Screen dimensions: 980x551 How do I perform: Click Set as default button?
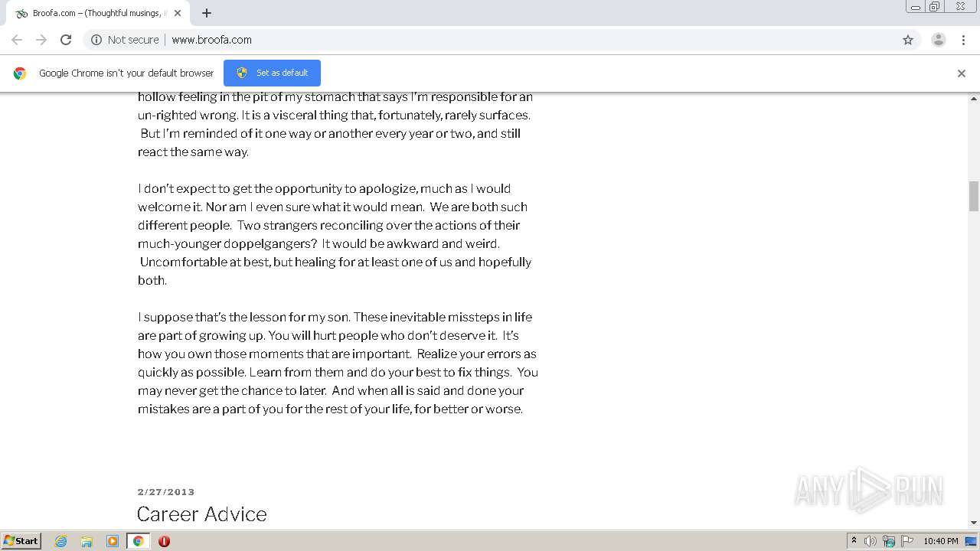click(x=272, y=73)
